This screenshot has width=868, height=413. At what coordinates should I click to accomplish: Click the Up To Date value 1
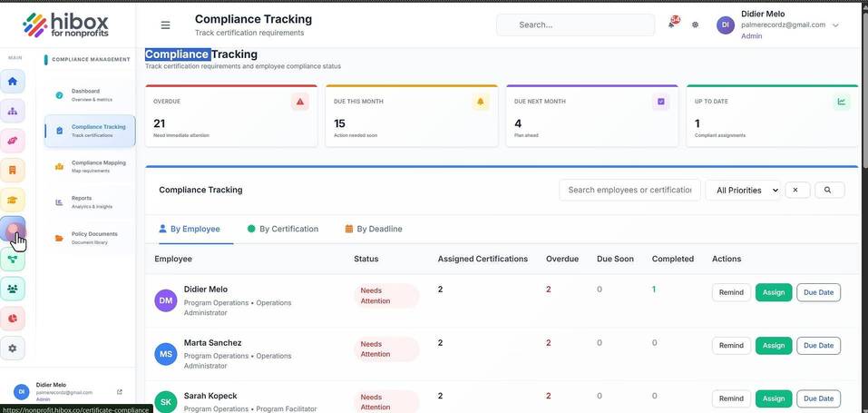[697, 123]
